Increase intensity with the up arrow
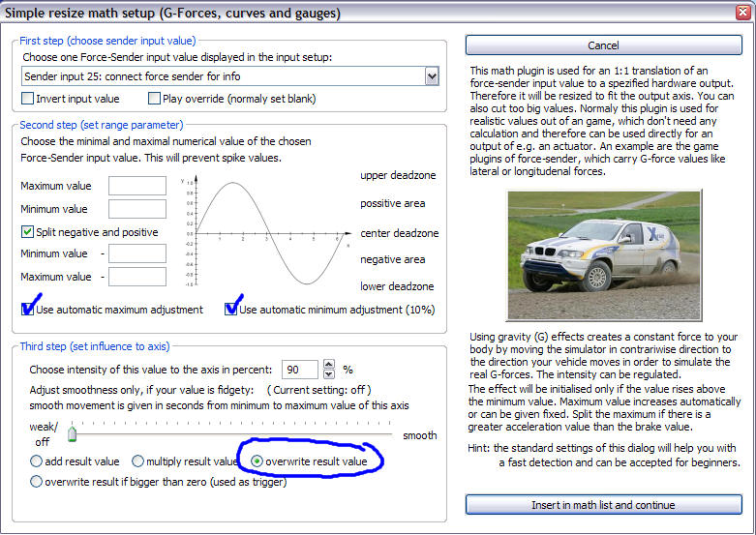Viewport: 756px width, 535px height. point(329,365)
